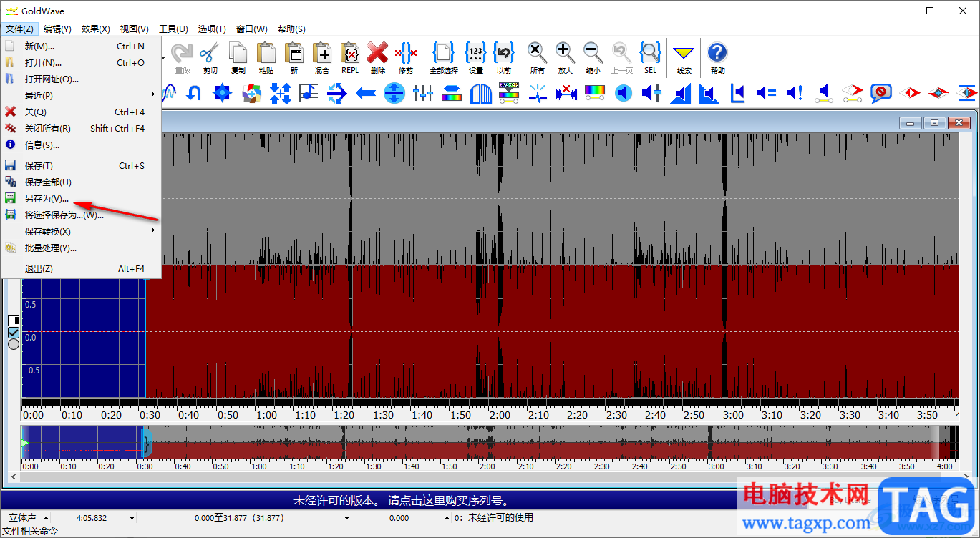
Task: Click the overview selection end handle at 0:30
Action: pos(147,443)
